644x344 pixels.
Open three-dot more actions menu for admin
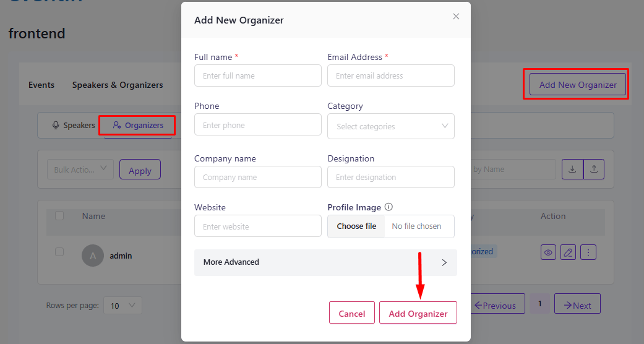[x=588, y=252]
